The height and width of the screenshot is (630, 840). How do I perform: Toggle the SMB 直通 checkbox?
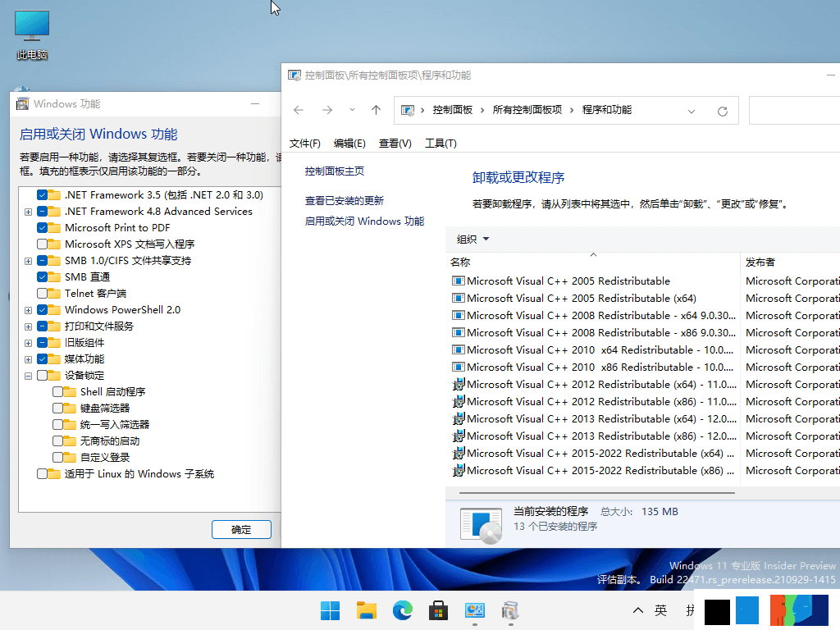pyautogui.click(x=43, y=277)
